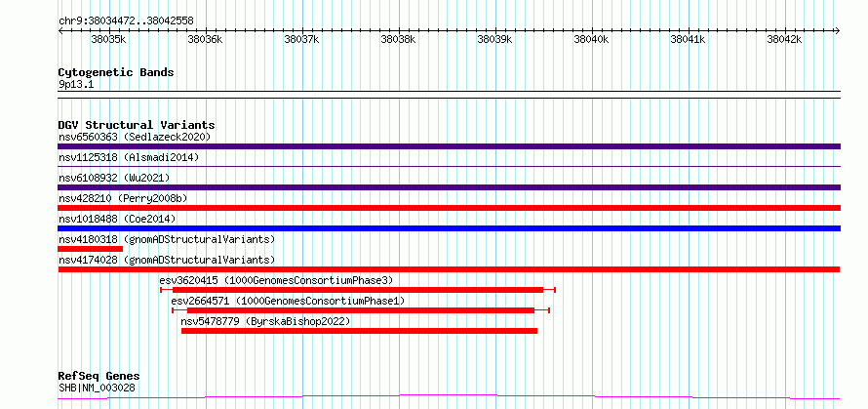Click the short red bar under nsv4180318
This screenshot has width=868, height=409.
coord(91,249)
